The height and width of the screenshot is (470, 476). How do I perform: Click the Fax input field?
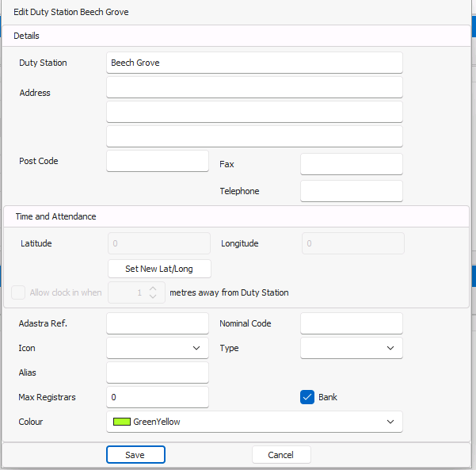point(351,164)
